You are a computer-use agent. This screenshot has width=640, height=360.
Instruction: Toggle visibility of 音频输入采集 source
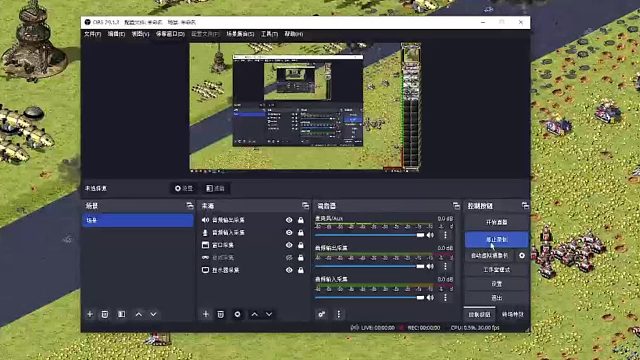289,233
